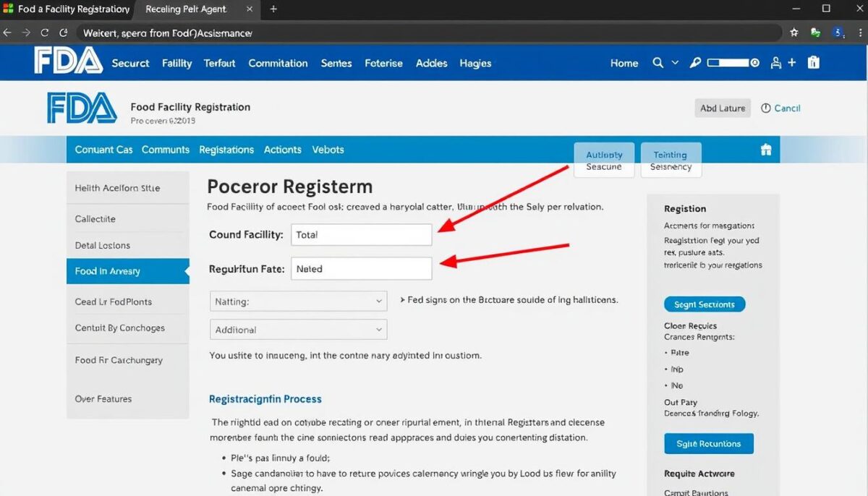The width and height of the screenshot is (868, 496).
Task: Open the browser three-dot menu
Action: [x=859, y=33]
